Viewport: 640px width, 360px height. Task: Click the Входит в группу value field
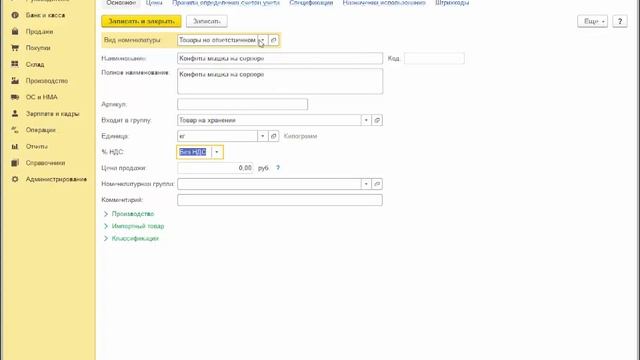(x=269, y=120)
